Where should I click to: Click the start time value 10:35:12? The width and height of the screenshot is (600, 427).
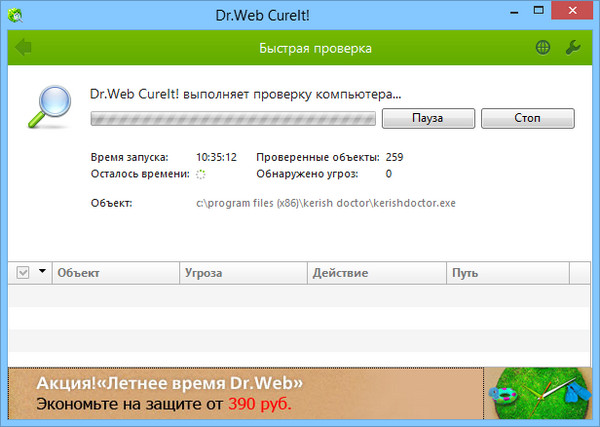216,157
